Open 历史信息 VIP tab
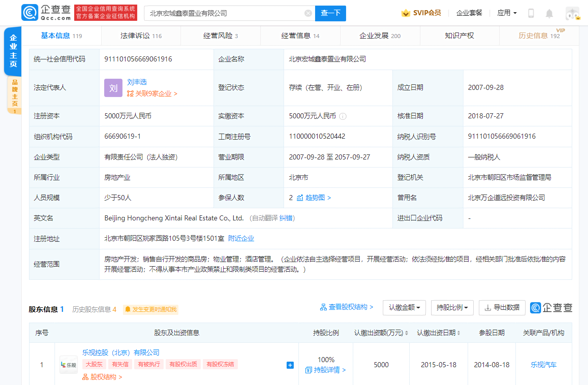The width and height of the screenshot is (588, 385). coord(539,36)
